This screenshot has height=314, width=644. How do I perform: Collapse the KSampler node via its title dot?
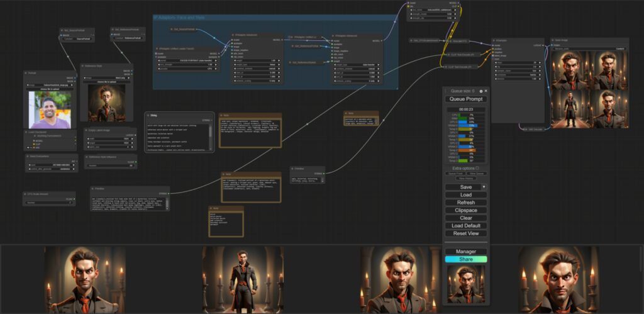tap(494, 40)
